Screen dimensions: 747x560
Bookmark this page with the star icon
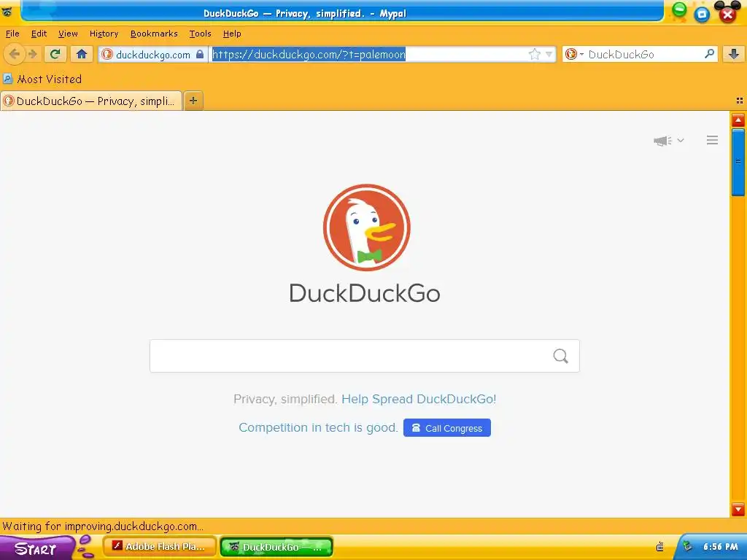pyautogui.click(x=535, y=54)
